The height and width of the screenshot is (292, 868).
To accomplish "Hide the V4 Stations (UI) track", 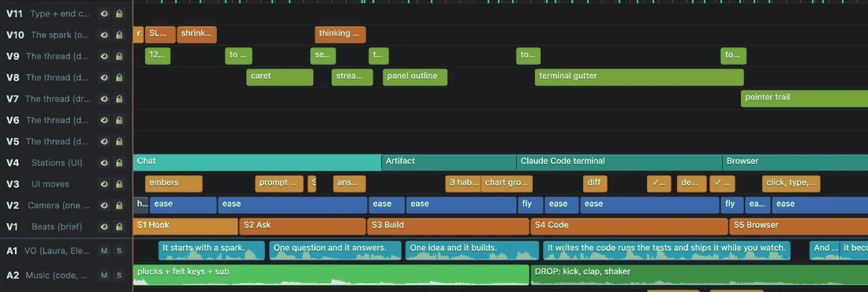I will click(104, 163).
